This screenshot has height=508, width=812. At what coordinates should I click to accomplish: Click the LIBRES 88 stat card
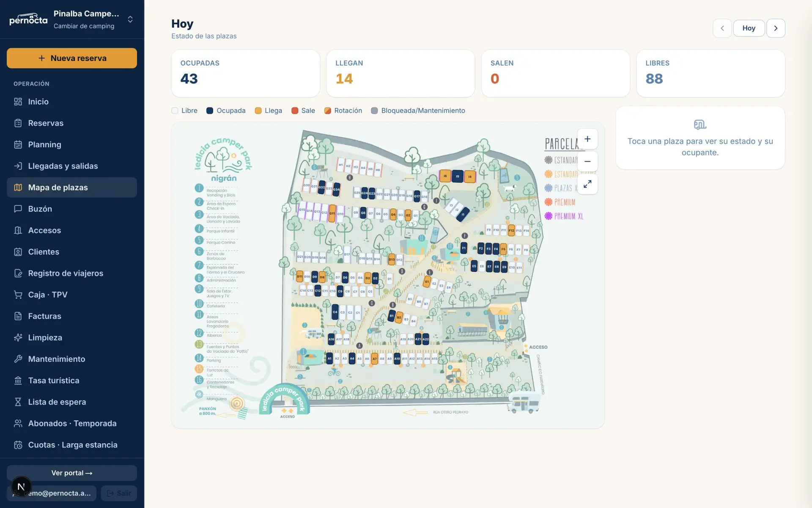[710, 73]
